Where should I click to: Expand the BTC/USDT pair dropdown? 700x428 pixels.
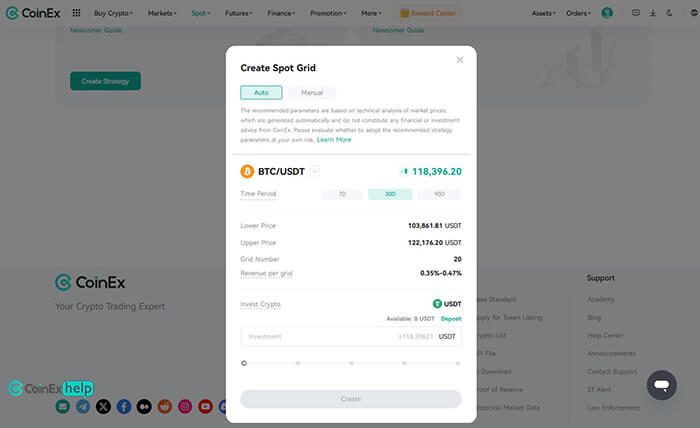point(314,171)
